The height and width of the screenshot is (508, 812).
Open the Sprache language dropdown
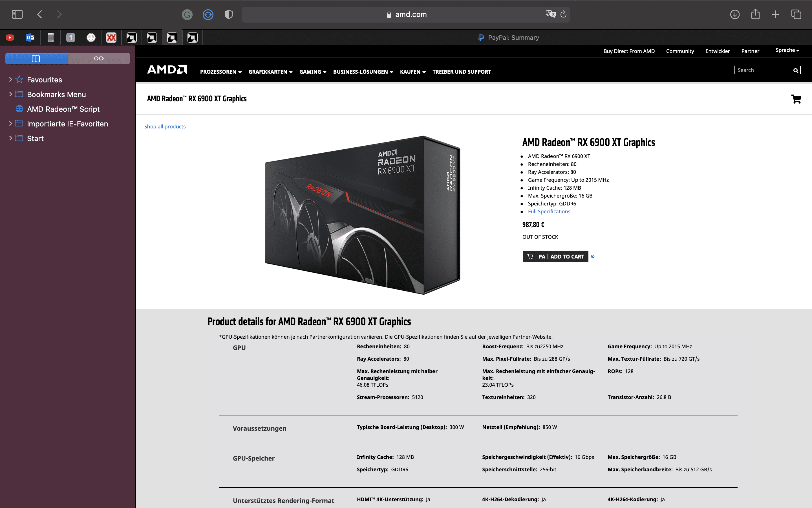787,51
